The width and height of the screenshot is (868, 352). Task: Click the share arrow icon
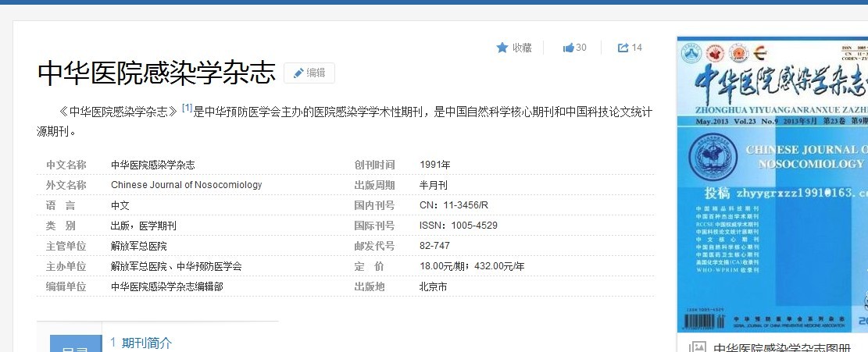[623, 48]
